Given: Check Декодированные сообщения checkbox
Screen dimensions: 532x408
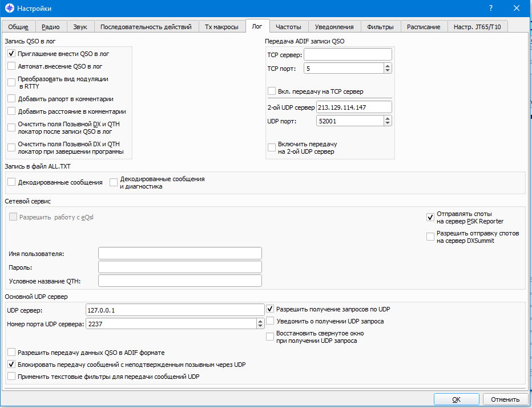Looking at the screenshot, I should 11,182.
